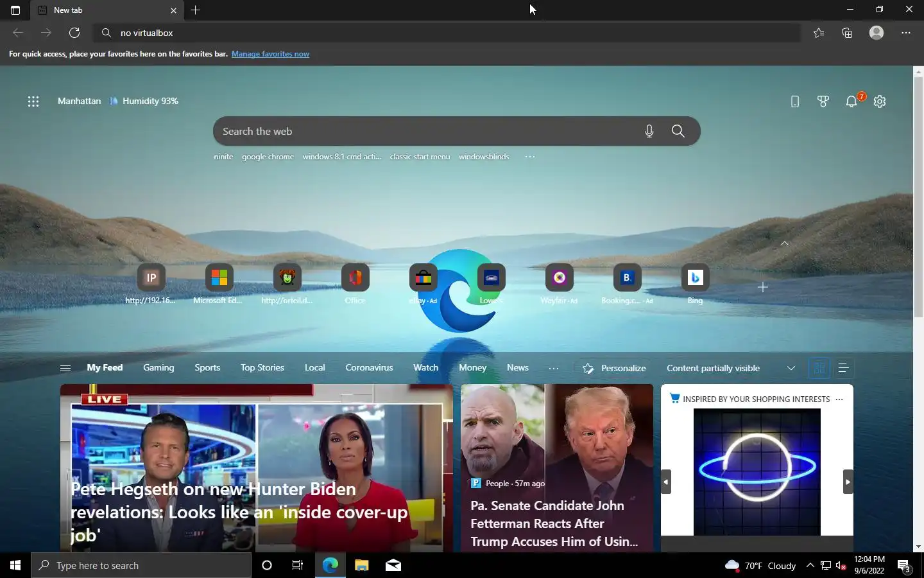Open the Favorites star list icon
Viewport: 924px width, 578px height.
[x=819, y=33]
